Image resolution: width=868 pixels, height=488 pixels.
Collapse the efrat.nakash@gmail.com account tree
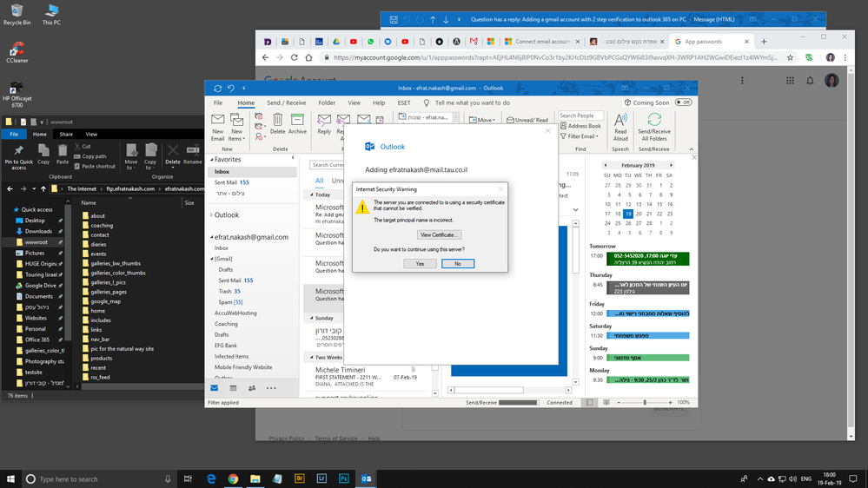[x=211, y=237]
